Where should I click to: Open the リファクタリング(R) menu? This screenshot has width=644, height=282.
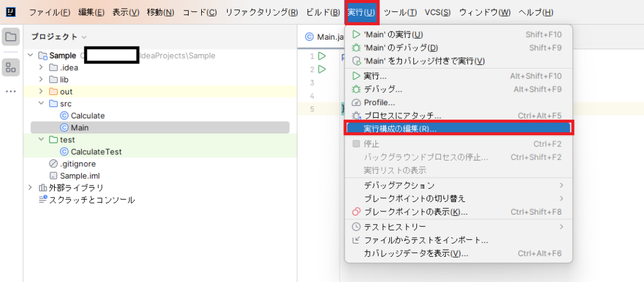[x=262, y=13]
